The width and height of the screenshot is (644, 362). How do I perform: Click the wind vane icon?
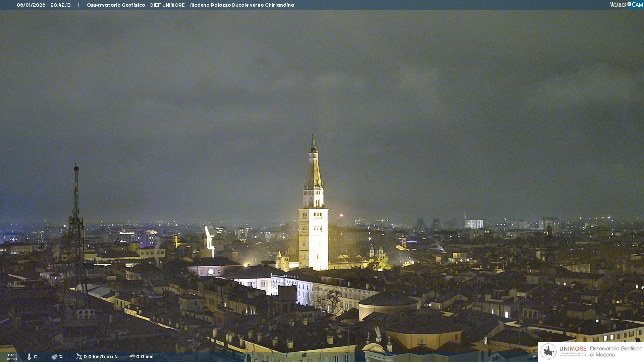pos(79,357)
